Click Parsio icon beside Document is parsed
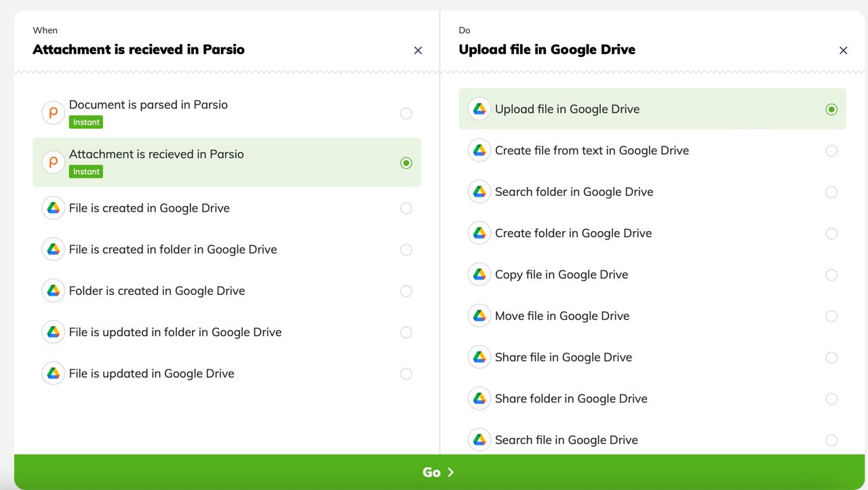This screenshot has width=868, height=490. 53,113
